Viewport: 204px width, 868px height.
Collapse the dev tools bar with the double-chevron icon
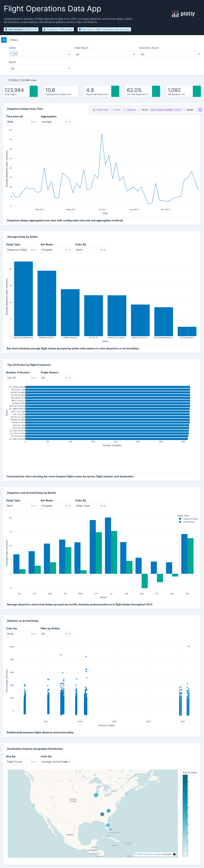(x=200, y=110)
